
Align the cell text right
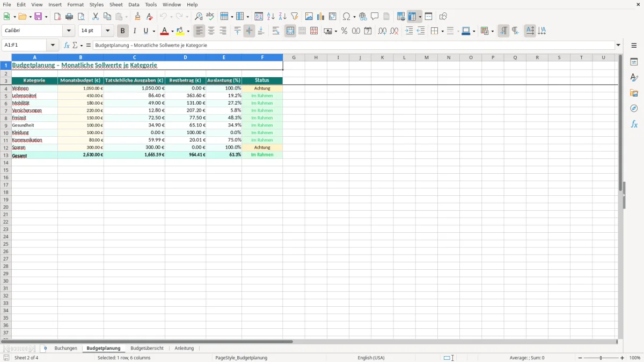click(x=223, y=31)
